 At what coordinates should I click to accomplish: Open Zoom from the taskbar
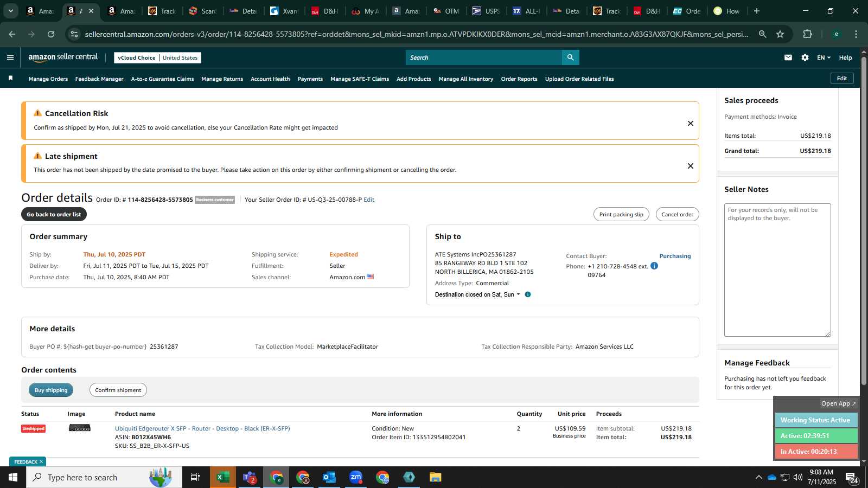click(x=356, y=477)
